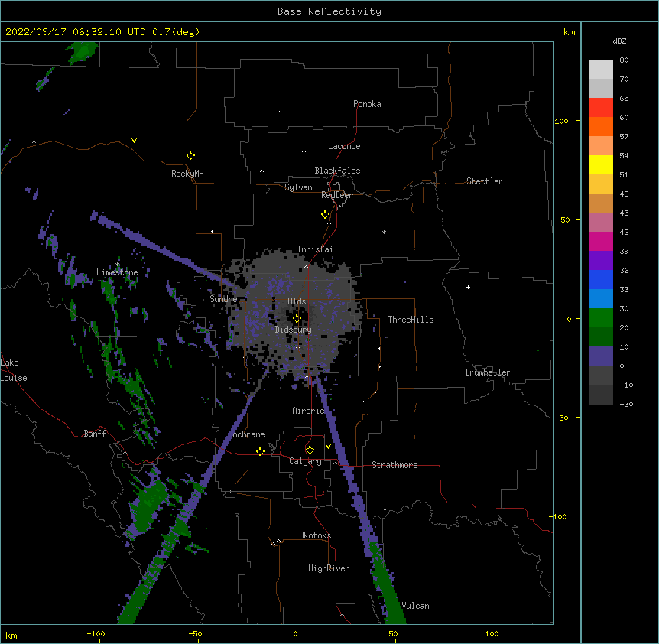659x644 pixels.
Task: Click the HighRiver town label
Action: pos(329,568)
